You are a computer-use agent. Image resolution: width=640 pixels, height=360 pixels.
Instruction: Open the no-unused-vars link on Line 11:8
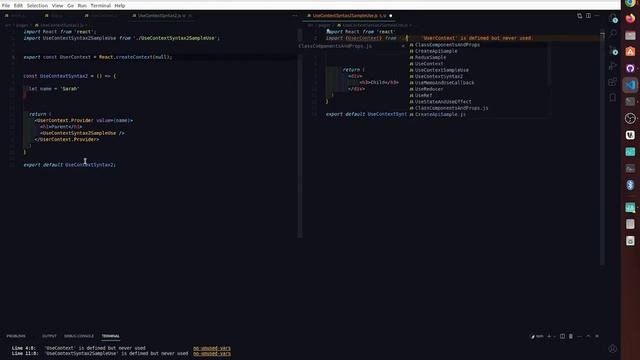212,353
